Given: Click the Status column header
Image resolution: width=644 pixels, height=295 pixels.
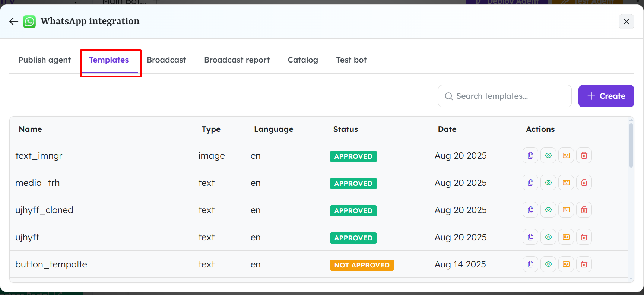Looking at the screenshot, I should point(346,129).
